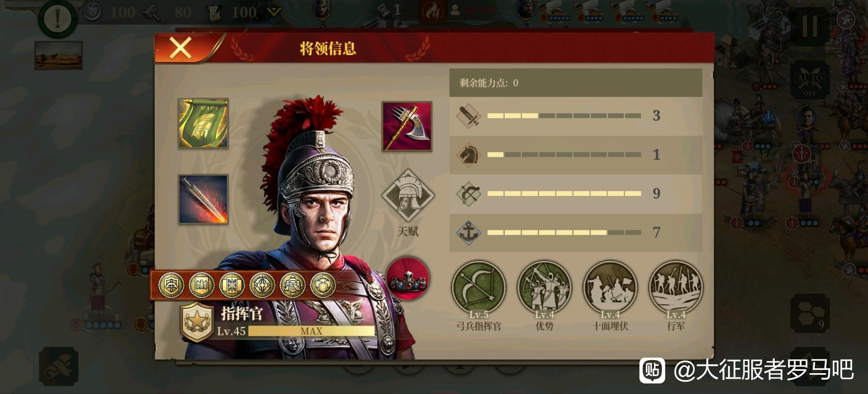Open the green exclamation alert icon

57,18
